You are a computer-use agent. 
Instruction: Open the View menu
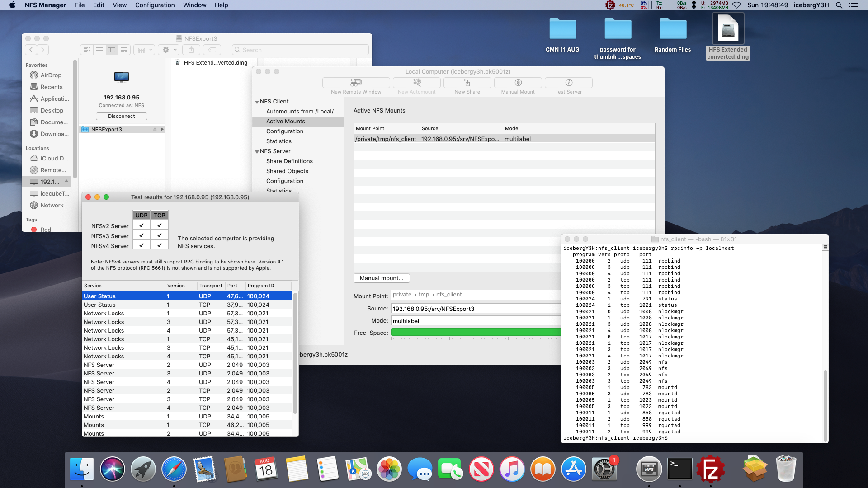click(x=119, y=5)
